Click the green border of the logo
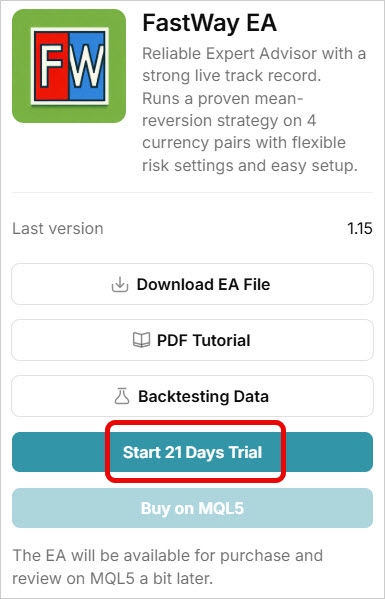This screenshot has width=385, height=599. point(69,18)
